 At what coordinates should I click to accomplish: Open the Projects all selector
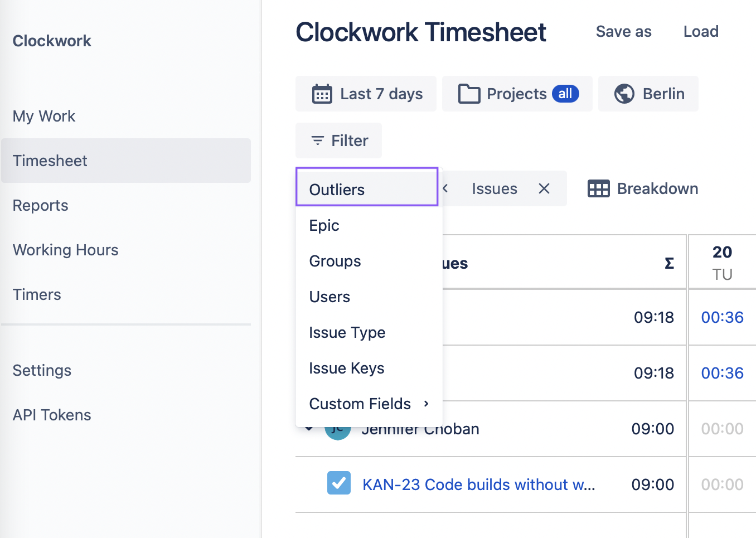(x=517, y=94)
